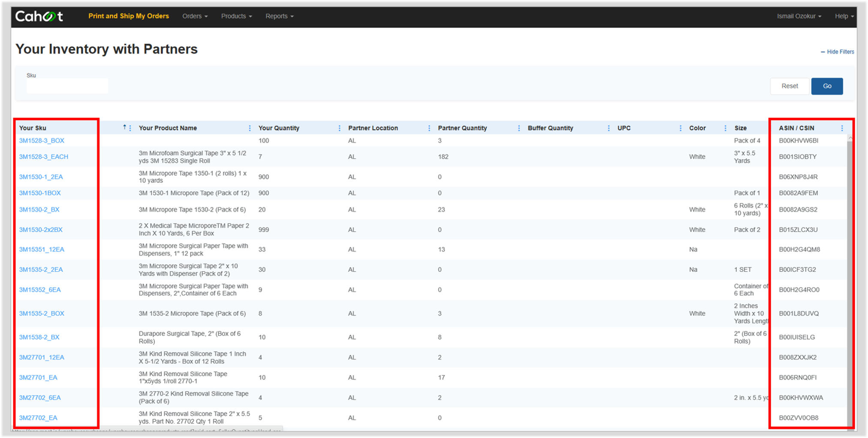Open SKU link 3M1530-2x2BX
This screenshot has width=868, height=438.
[x=41, y=230]
